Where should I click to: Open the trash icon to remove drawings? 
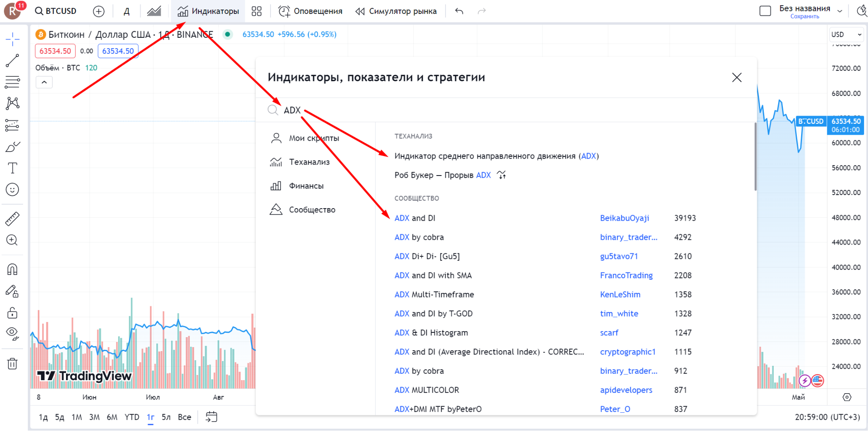13,364
